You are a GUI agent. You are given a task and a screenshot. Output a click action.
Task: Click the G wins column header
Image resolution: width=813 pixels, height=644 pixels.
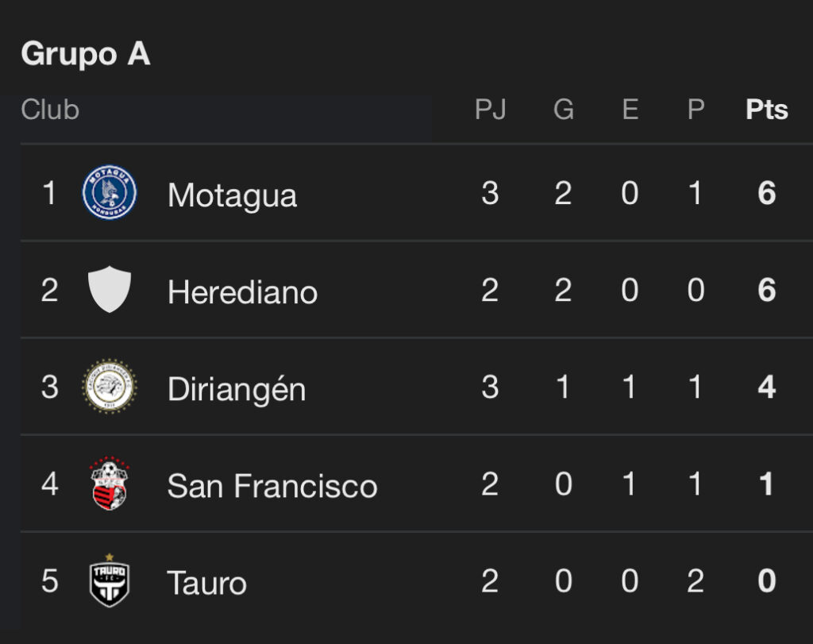coord(563,110)
